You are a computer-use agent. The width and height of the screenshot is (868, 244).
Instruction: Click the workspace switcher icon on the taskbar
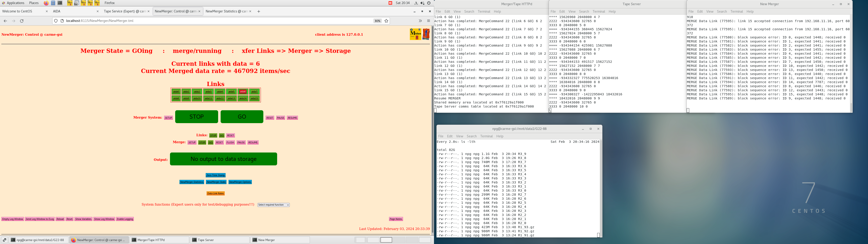click(5, 240)
